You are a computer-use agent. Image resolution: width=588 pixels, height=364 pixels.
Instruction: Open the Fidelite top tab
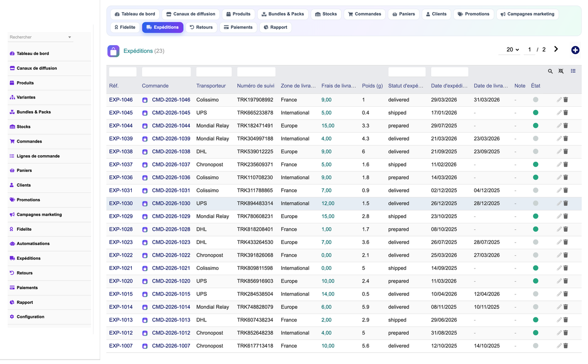coord(124,27)
